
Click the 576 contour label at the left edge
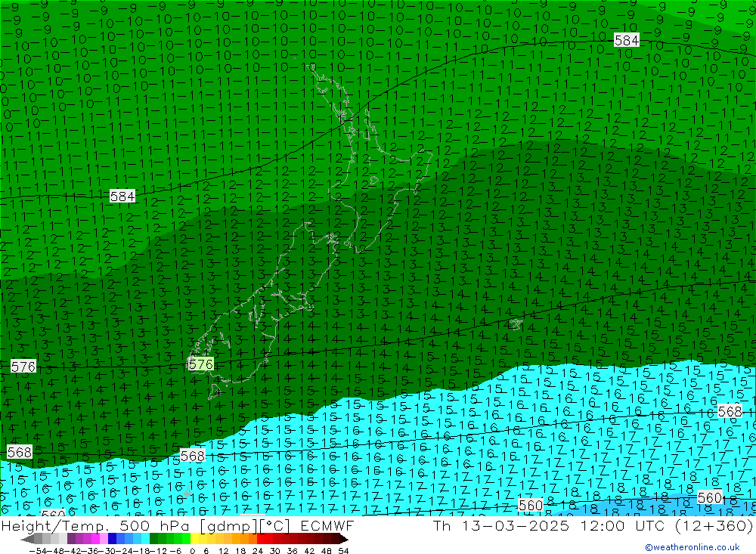[x=23, y=367]
